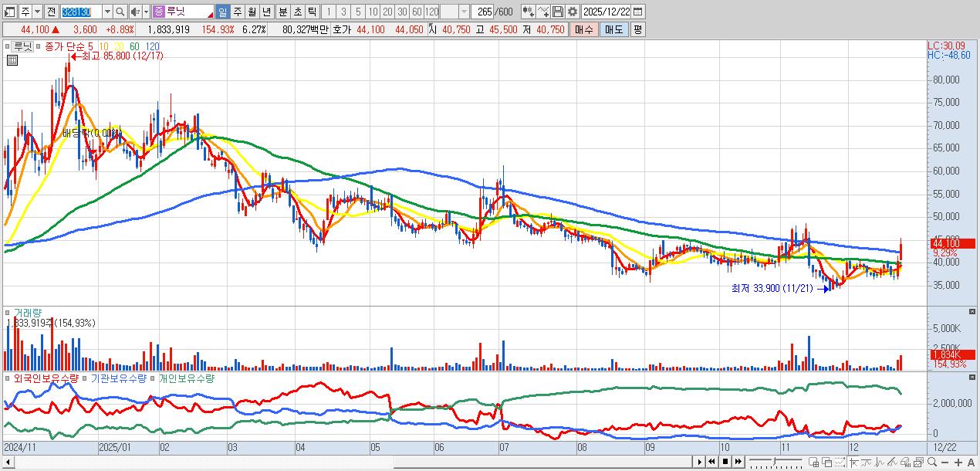Click the crosshair cursor tool icon at bottom
This screenshot has height=471, width=980.
pos(854,463)
